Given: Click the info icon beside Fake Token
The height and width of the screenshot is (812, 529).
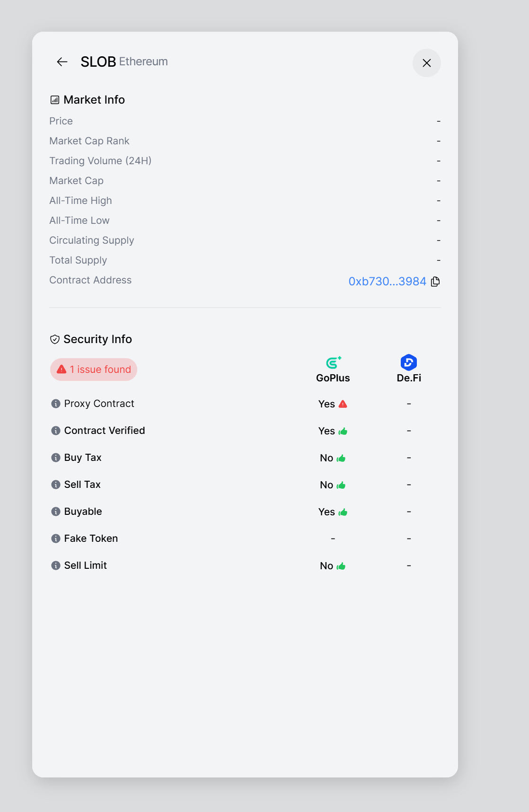Looking at the screenshot, I should point(56,538).
